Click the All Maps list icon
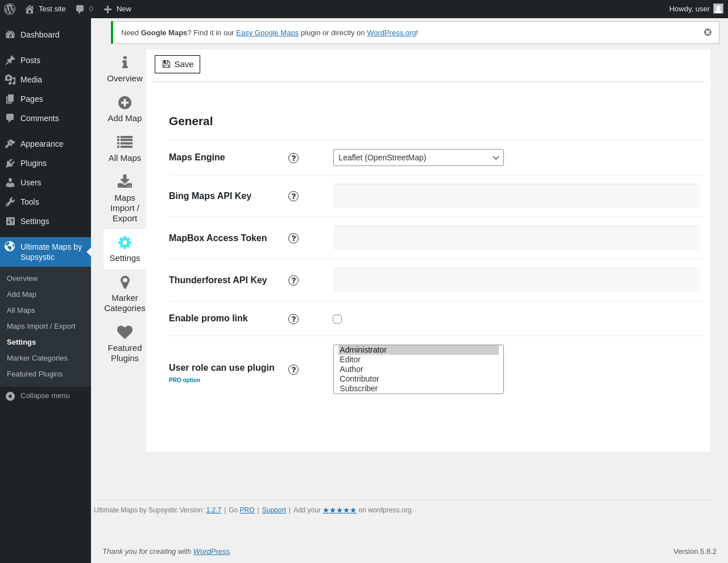Image resolution: width=728 pixels, height=563 pixels. click(x=125, y=142)
